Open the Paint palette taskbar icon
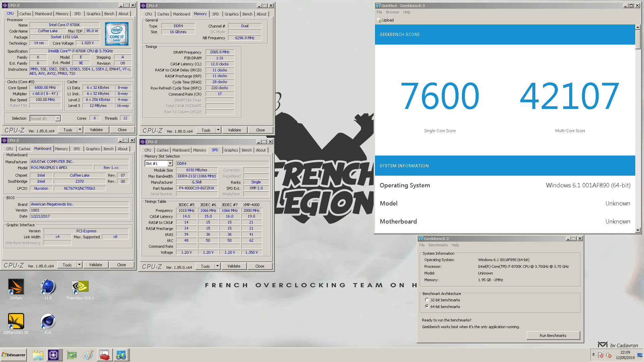 point(88,355)
